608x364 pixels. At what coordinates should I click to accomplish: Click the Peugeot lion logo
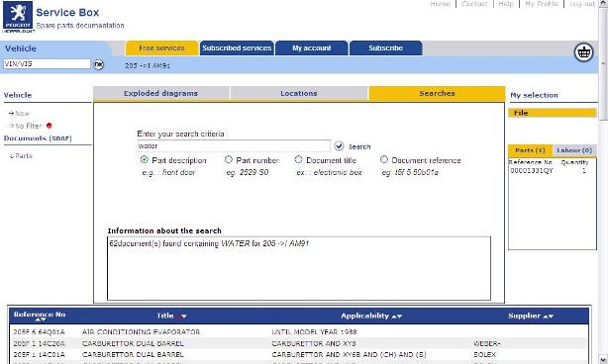[18, 17]
